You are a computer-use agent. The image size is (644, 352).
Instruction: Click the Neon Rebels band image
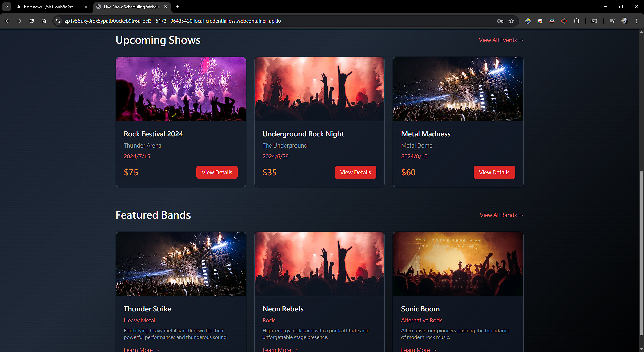pos(319,264)
